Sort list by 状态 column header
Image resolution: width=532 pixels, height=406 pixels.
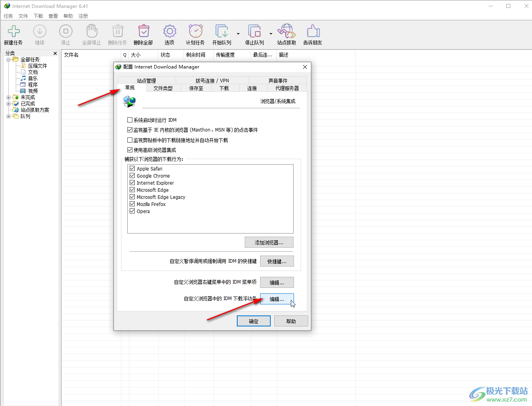pyautogui.click(x=171, y=55)
